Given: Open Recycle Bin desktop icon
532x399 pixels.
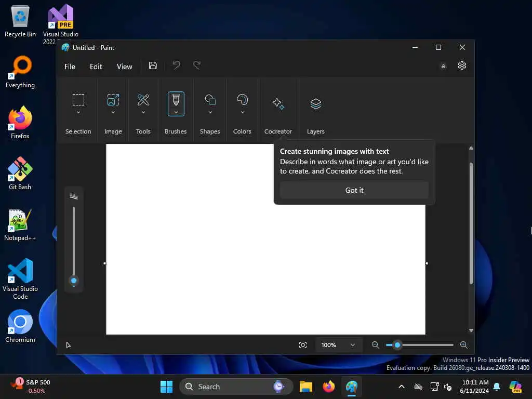Looking at the screenshot, I should [x=20, y=21].
